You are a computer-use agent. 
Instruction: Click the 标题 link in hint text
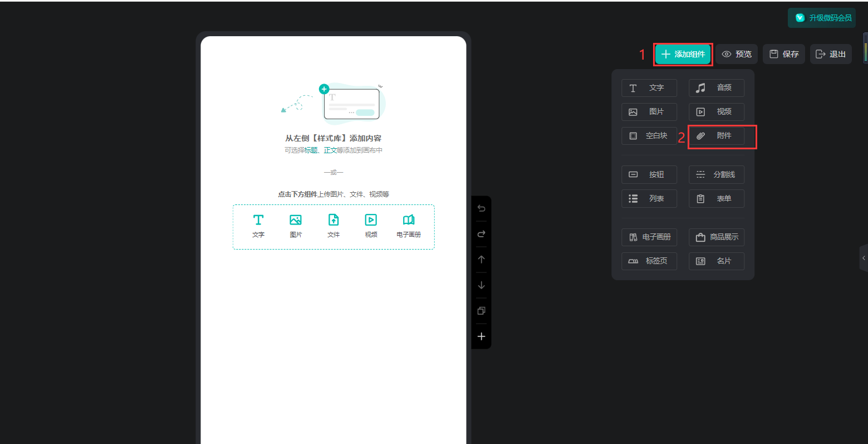(x=311, y=150)
